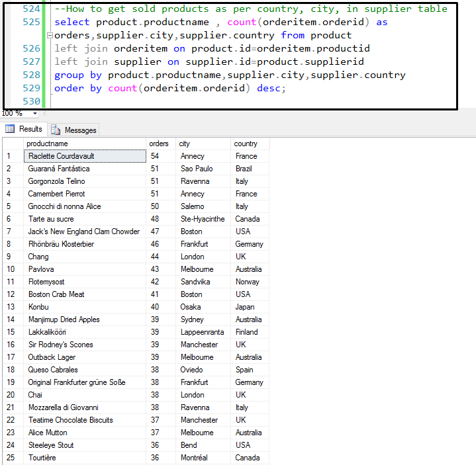The width and height of the screenshot is (476, 465).
Task: Select the city column header
Action: click(203, 144)
